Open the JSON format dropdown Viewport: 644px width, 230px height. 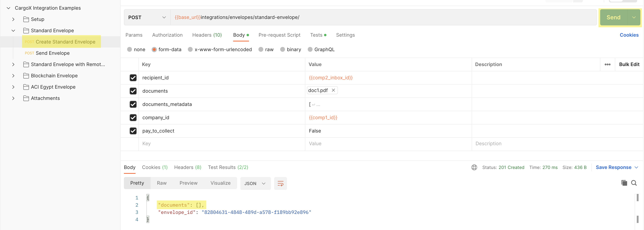[255, 183]
